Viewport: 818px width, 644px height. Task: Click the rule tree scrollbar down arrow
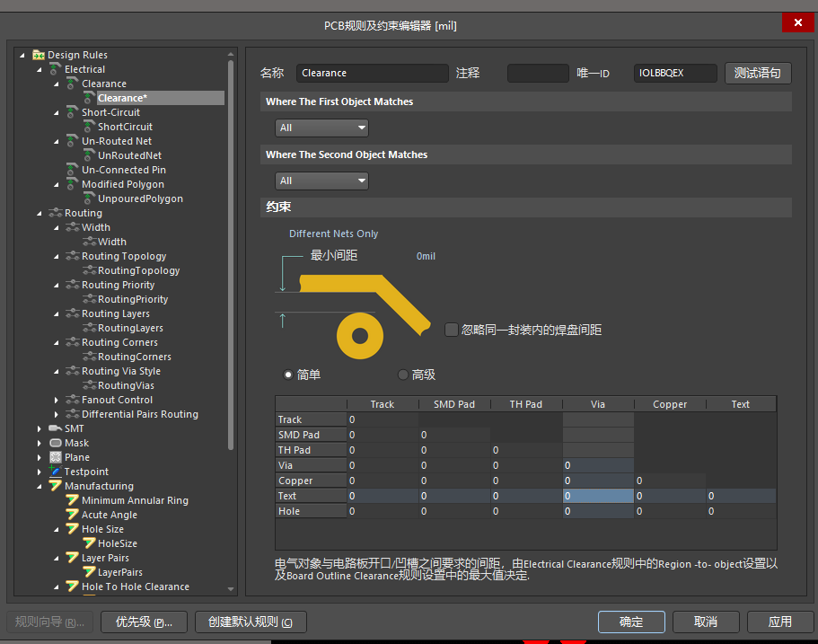(x=231, y=588)
